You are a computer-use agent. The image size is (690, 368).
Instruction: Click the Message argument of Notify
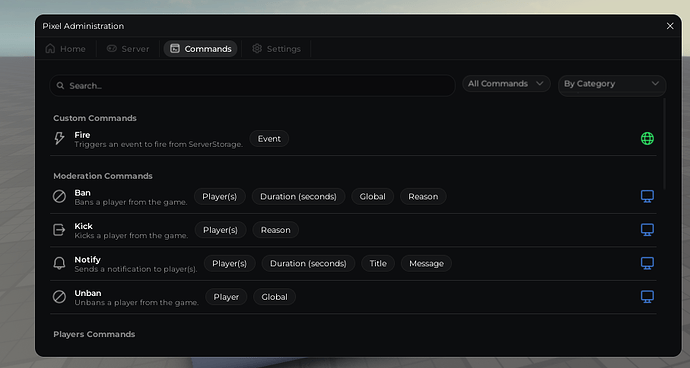point(426,263)
